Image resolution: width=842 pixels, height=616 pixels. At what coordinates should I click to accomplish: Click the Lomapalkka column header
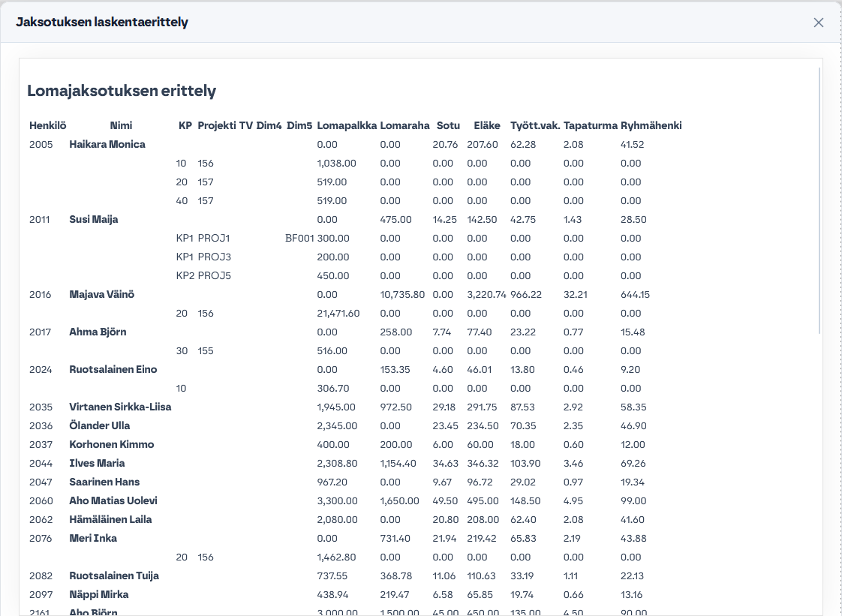click(x=347, y=125)
